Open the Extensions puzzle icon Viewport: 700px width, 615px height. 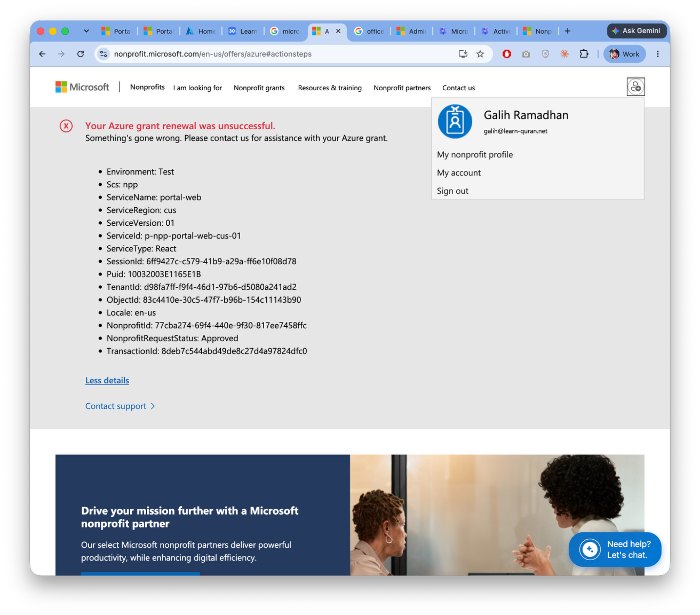pos(584,54)
